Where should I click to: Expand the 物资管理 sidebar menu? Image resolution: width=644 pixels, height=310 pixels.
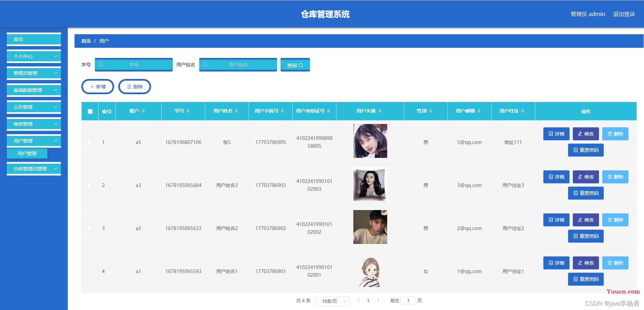34,124
